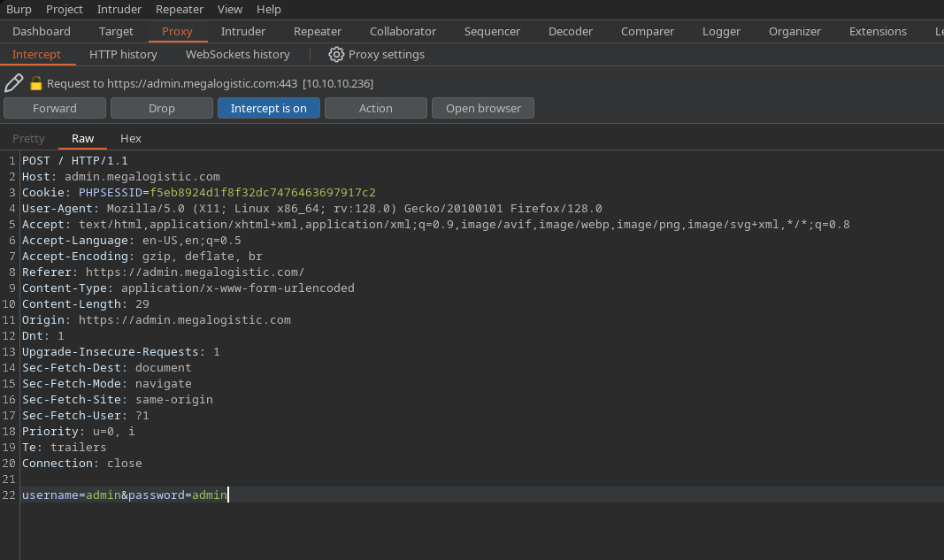Switch to the Pretty view tab

pos(28,138)
